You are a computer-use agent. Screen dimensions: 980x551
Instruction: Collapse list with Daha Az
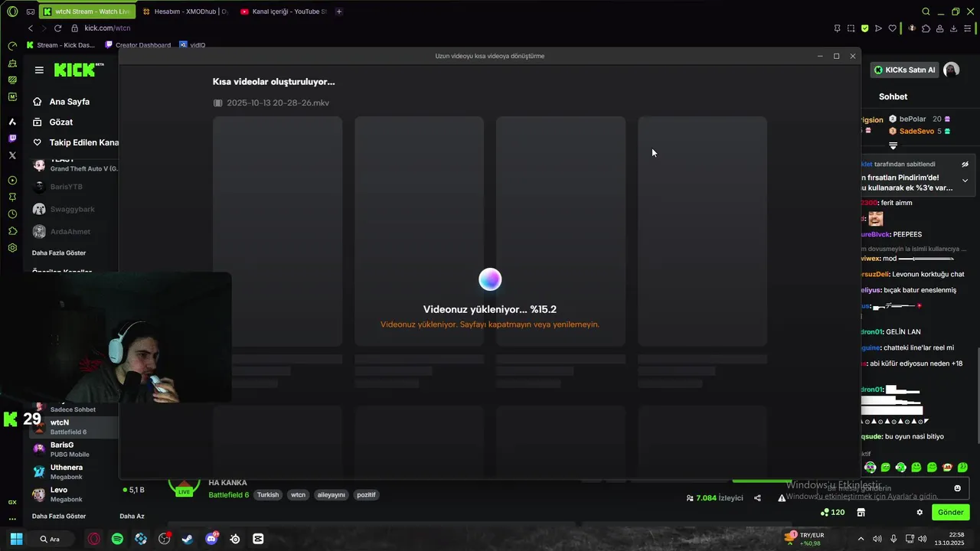click(132, 516)
